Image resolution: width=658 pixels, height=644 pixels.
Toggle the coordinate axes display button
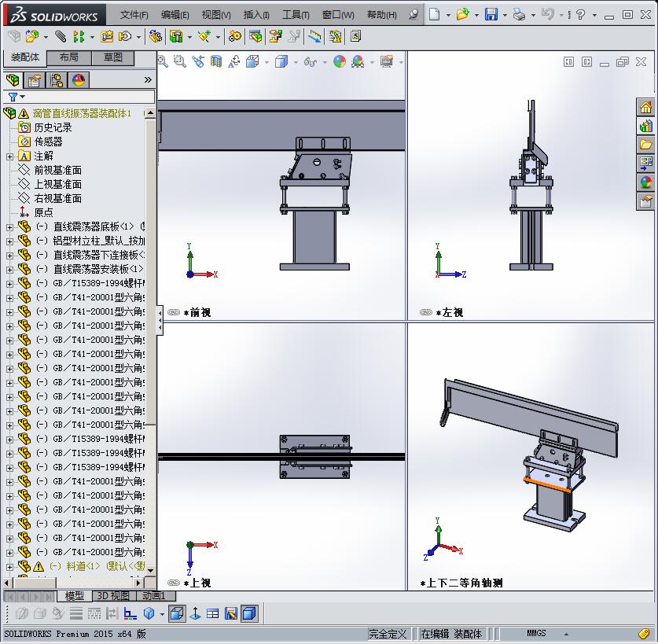point(130,614)
